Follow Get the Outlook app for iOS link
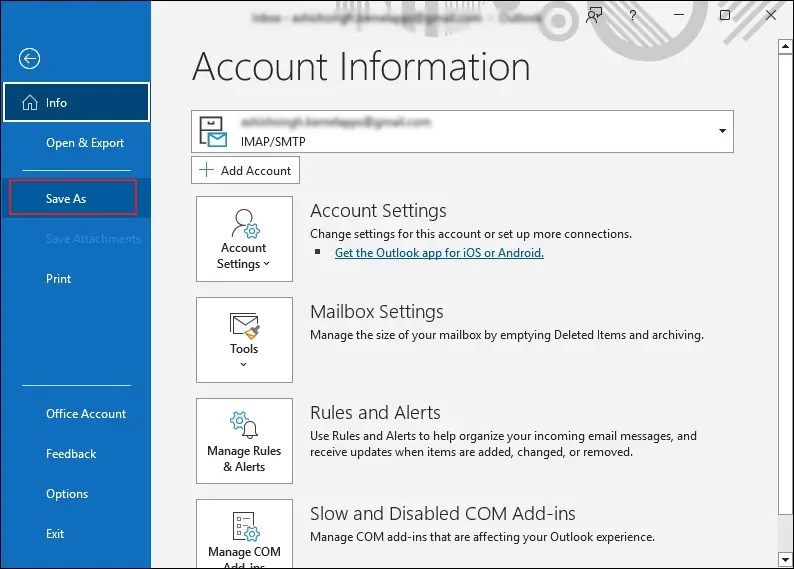The image size is (794, 569). (439, 253)
